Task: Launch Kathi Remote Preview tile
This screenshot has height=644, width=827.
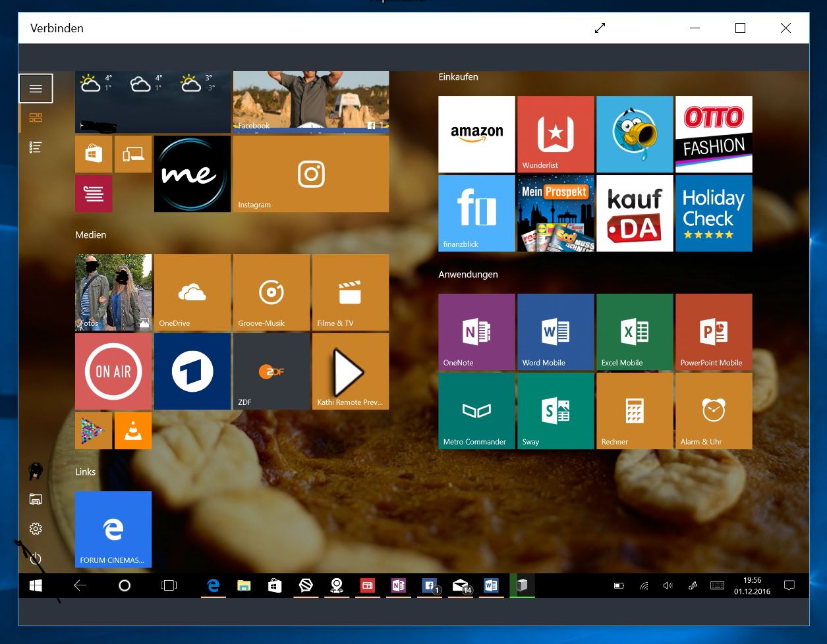Action: click(351, 371)
